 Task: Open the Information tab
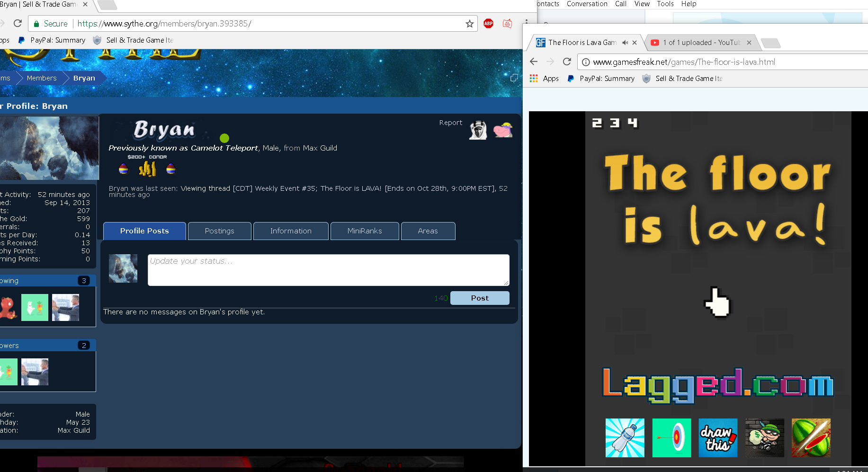[291, 231]
